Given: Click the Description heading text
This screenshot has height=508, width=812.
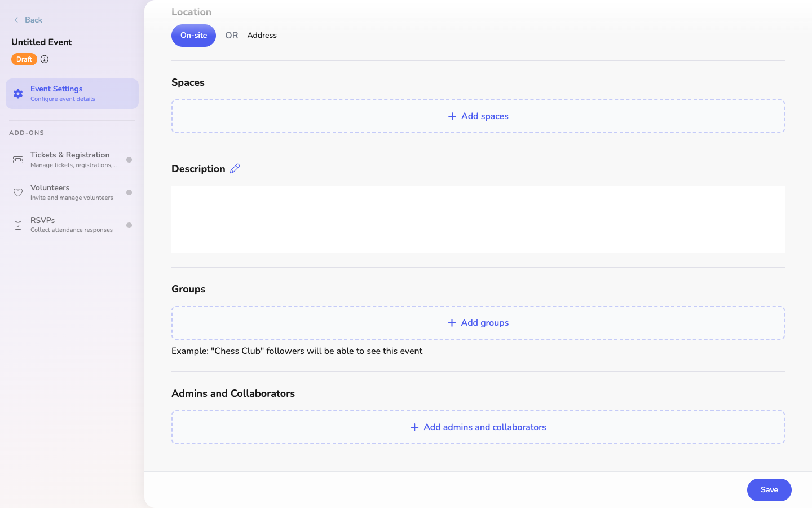Looking at the screenshot, I should click(x=198, y=169).
